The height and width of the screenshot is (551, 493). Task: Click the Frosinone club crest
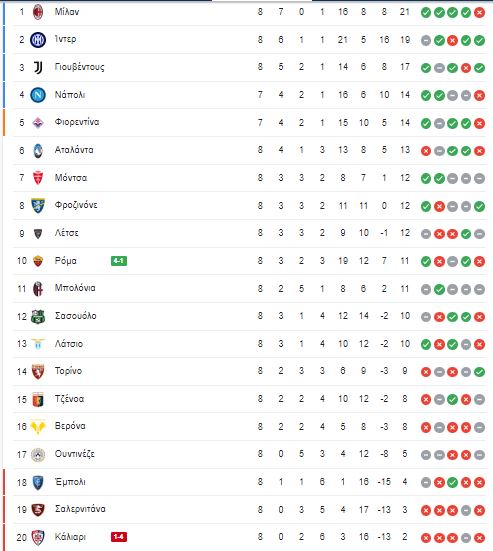[38, 206]
